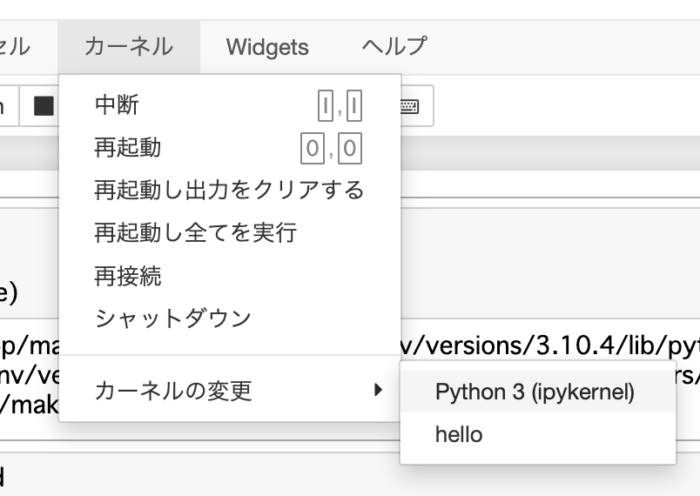
Task: Open the command palette keyboard icon
Action: (x=411, y=106)
